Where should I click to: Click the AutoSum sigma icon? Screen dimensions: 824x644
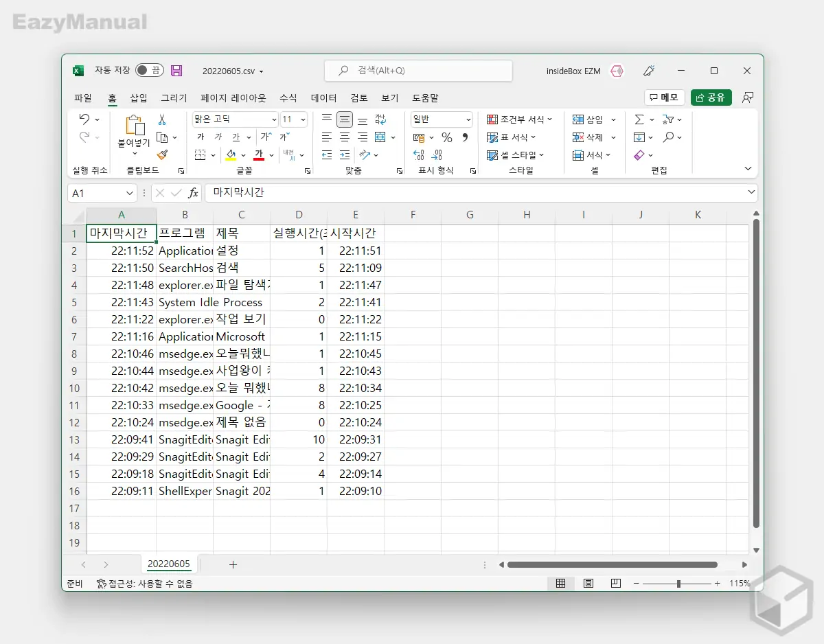point(639,119)
